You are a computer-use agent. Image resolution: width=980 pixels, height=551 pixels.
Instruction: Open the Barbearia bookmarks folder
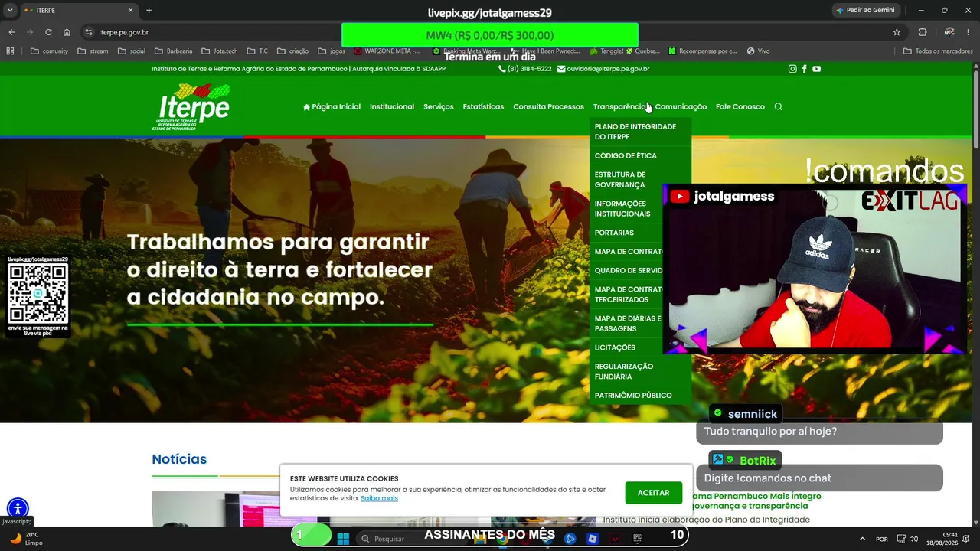[174, 51]
